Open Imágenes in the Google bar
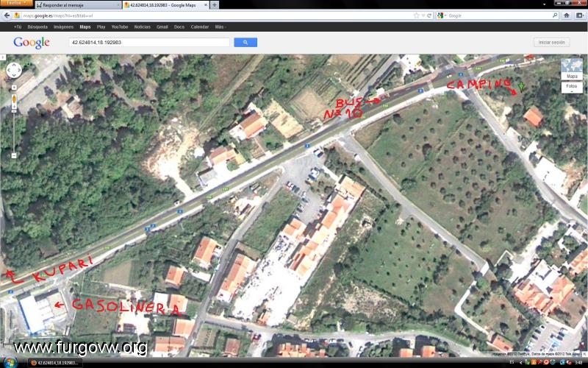 point(63,27)
